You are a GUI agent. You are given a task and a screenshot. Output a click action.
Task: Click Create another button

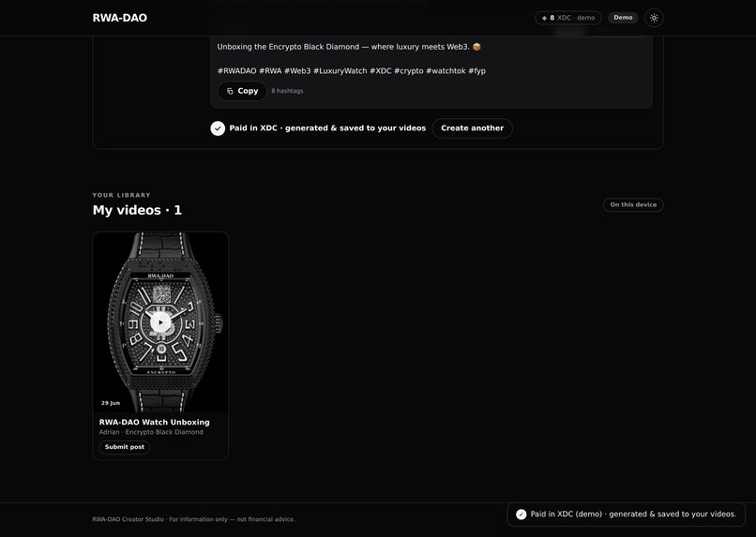pyautogui.click(x=472, y=128)
